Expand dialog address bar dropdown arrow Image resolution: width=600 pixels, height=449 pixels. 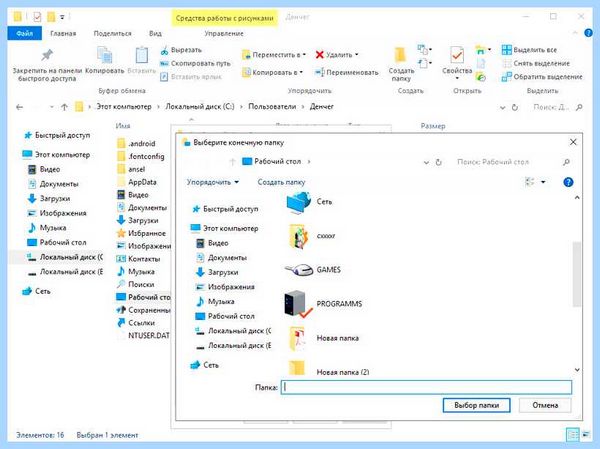pos(426,162)
